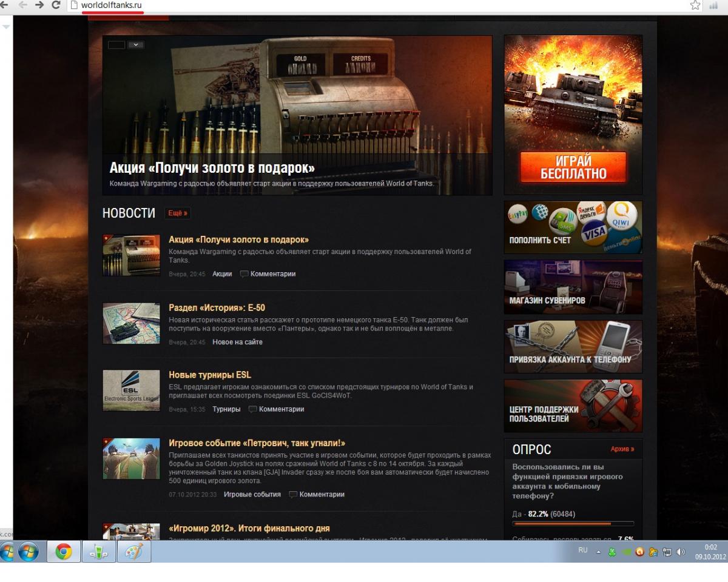Click the VISA payment icon

click(594, 234)
